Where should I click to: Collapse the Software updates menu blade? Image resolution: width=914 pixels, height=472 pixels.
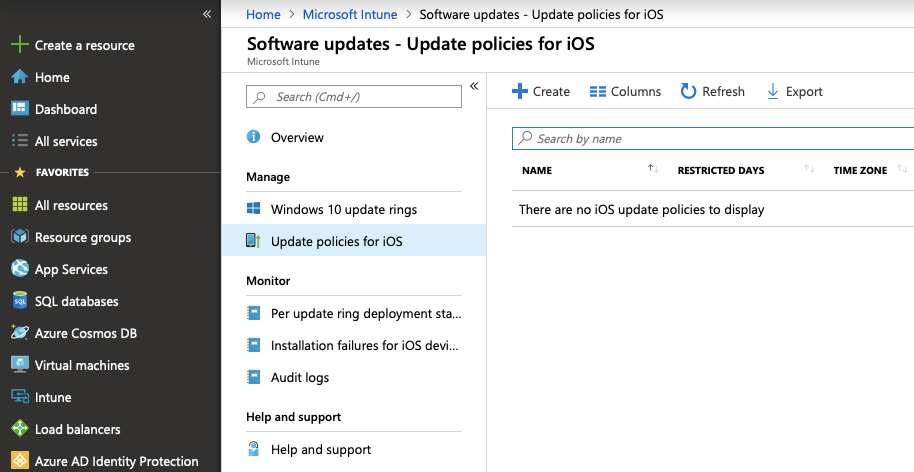click(x=474, y=86)
